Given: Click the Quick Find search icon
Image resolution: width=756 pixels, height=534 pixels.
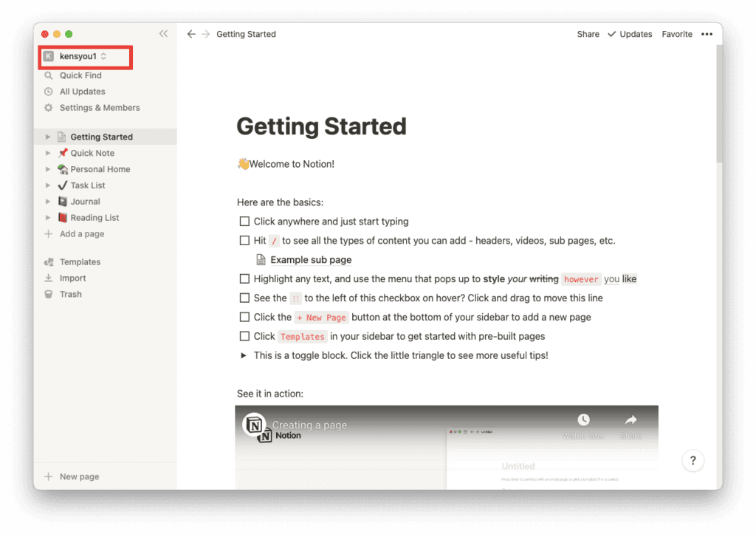Looking at the screenshot, I should [49, 75].
